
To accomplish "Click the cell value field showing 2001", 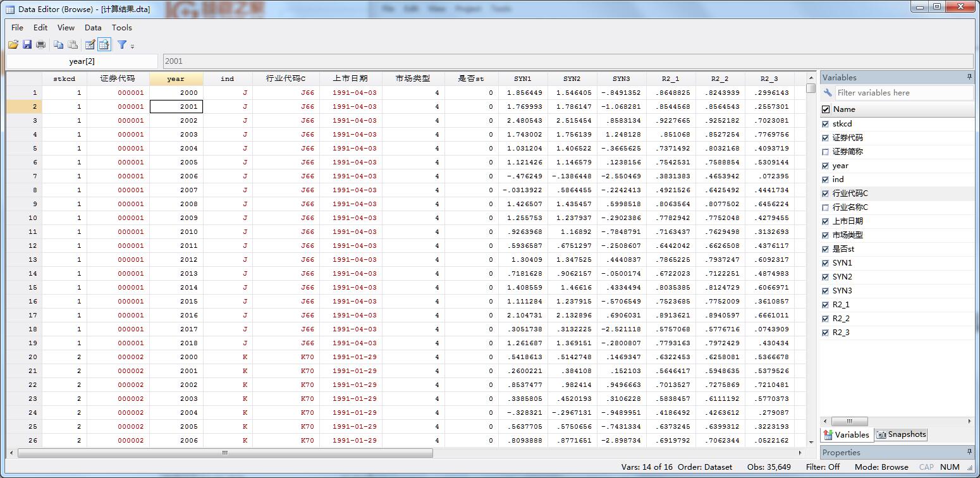I will click(x=568, y=61).
